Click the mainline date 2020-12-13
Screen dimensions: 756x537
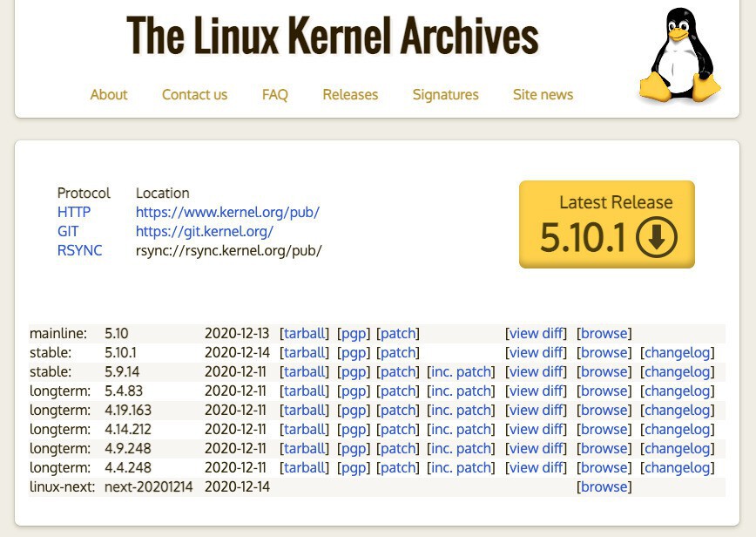(237, 333)
